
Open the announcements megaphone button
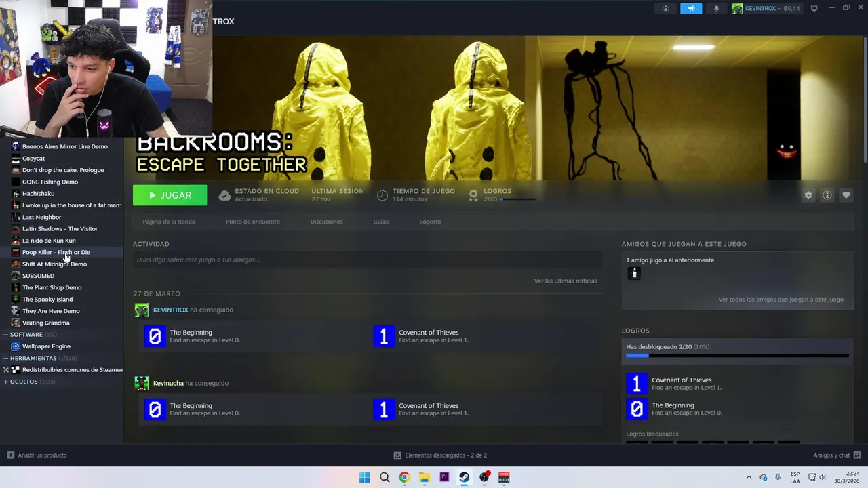691,9
